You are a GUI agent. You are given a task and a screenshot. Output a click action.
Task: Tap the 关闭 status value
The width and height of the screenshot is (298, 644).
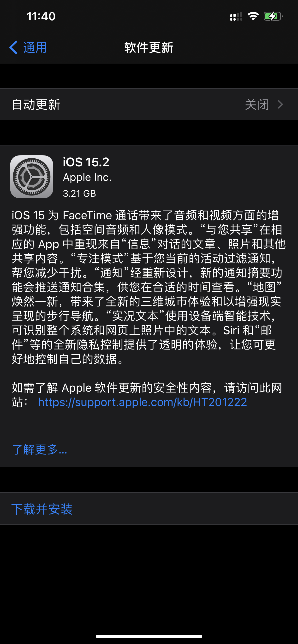(257, 104)
